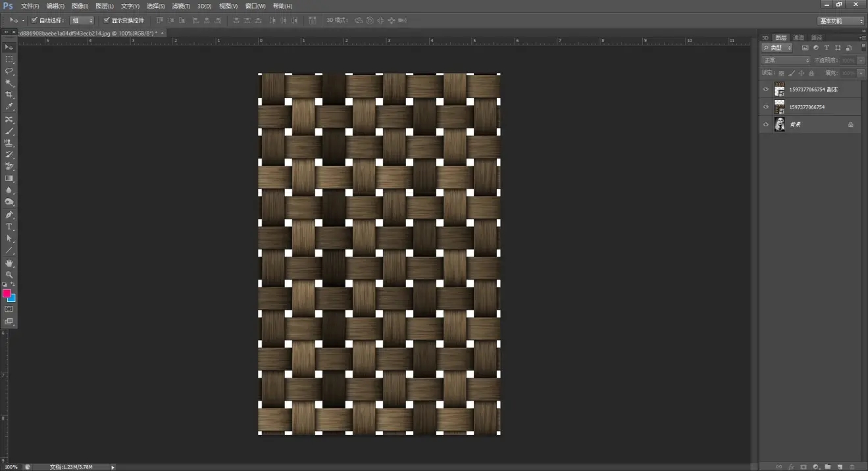Open the 图像(I) menu
Image resolution: width=868 pixels, height=471 pixels.
click(x=80, y=6)
